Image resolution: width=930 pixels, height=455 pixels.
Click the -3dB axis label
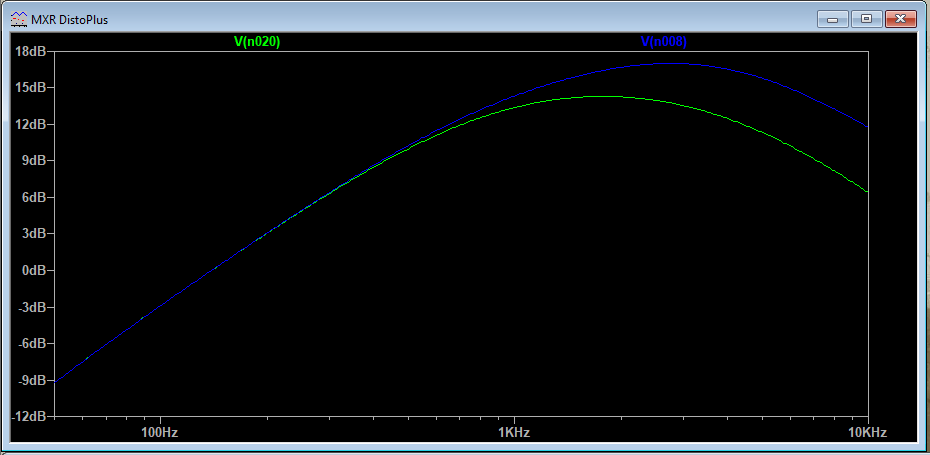pyautogui.click(x=31, y=307)
